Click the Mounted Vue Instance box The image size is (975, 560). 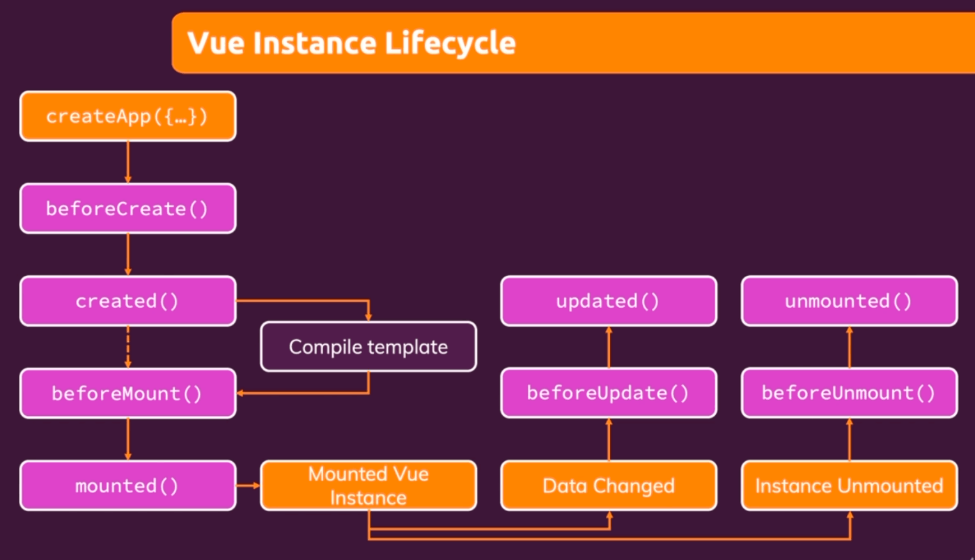(x=368, y=485)
